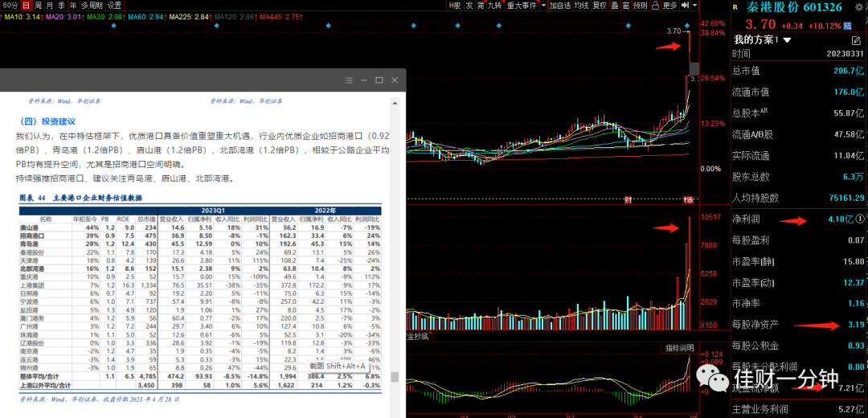Close the report document window
The width and height of the screenshot is (868, 418).
[x=395, y=80]
